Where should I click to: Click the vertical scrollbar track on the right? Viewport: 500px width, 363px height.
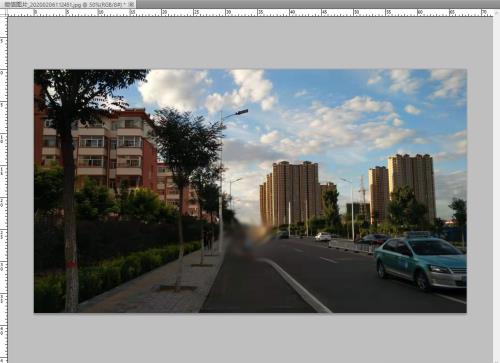tap(496, 189)
